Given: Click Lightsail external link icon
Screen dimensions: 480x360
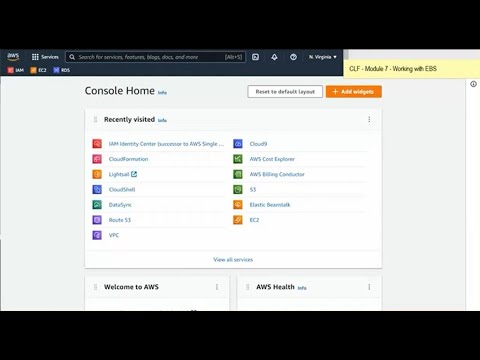Looking at the screenshot, I should (134, 174).
